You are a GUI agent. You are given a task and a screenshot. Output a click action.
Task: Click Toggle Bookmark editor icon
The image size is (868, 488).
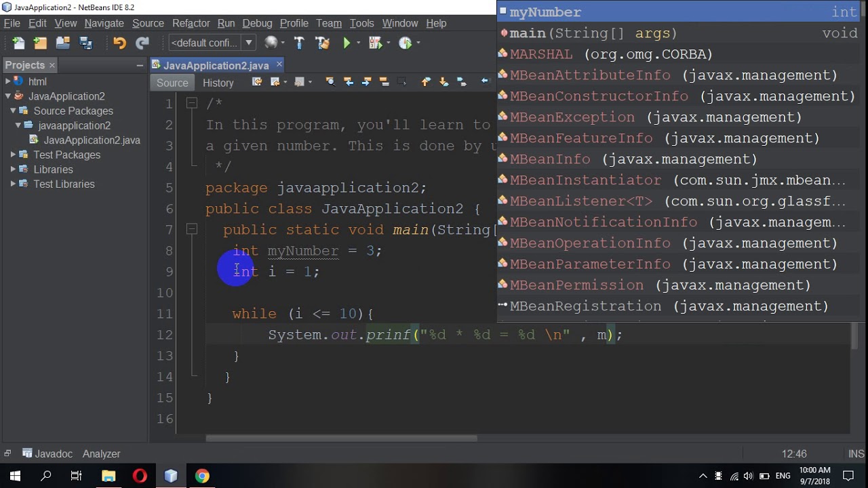[x=462, y=82]
